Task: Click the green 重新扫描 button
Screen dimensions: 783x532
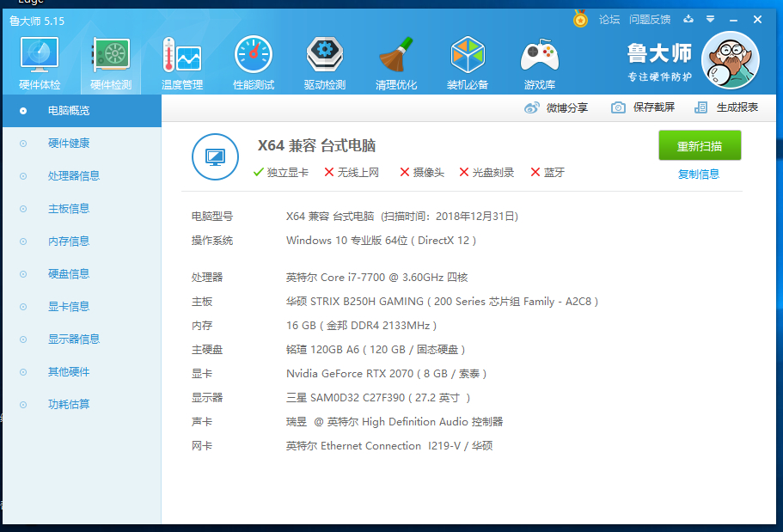Action: point(700,145)
